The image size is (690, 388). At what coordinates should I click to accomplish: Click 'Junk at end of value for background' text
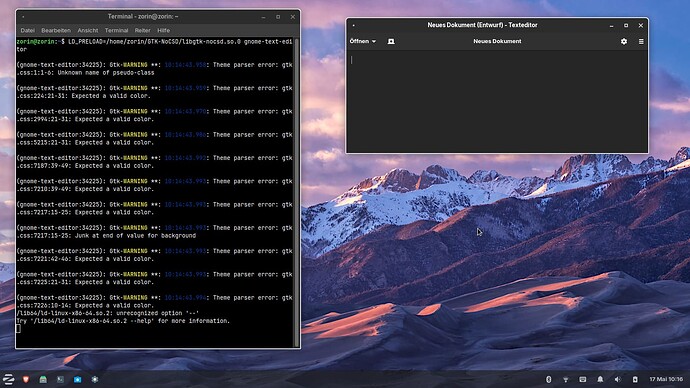click(x=135, y=236)
